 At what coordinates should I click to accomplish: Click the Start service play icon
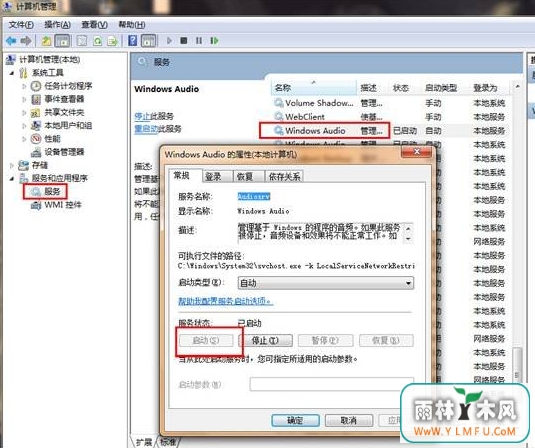click(x=169, y=41)
